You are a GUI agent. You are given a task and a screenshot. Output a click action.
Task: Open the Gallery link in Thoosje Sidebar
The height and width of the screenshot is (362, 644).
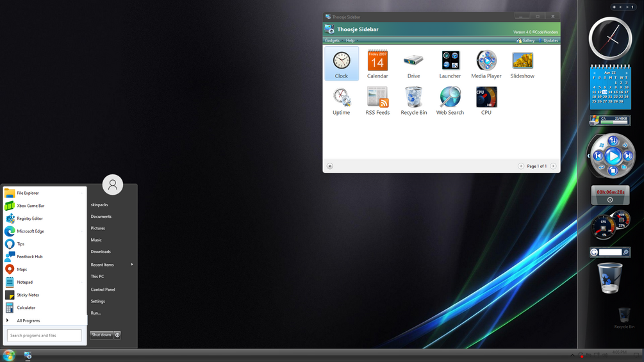(525, 40)
